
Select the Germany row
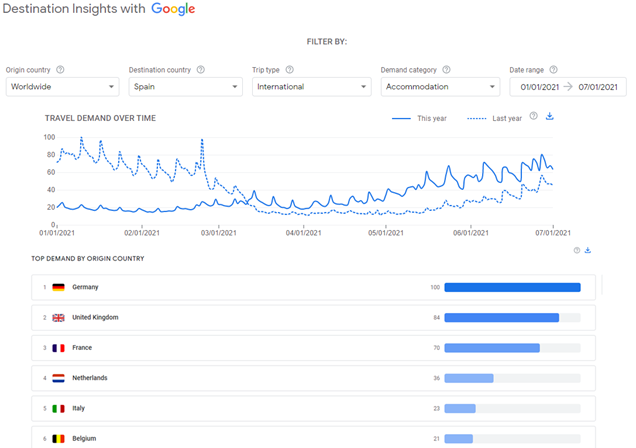[x=314, y=287]
